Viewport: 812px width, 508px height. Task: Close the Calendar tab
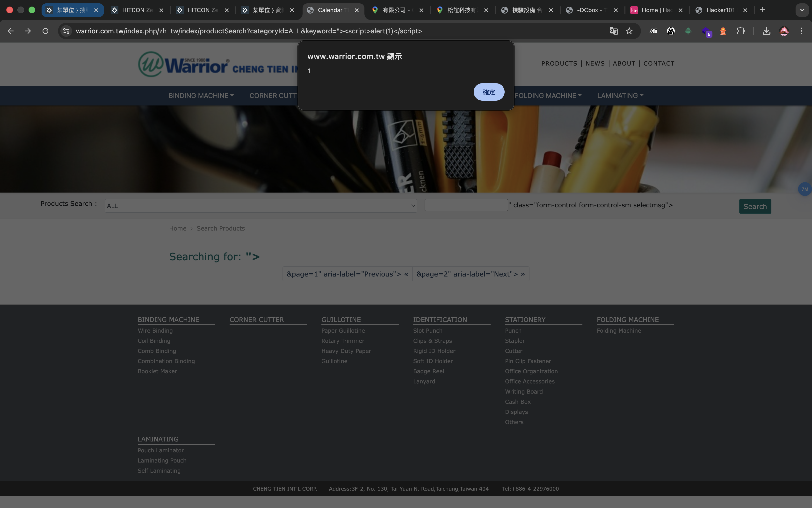click(357, 10)
